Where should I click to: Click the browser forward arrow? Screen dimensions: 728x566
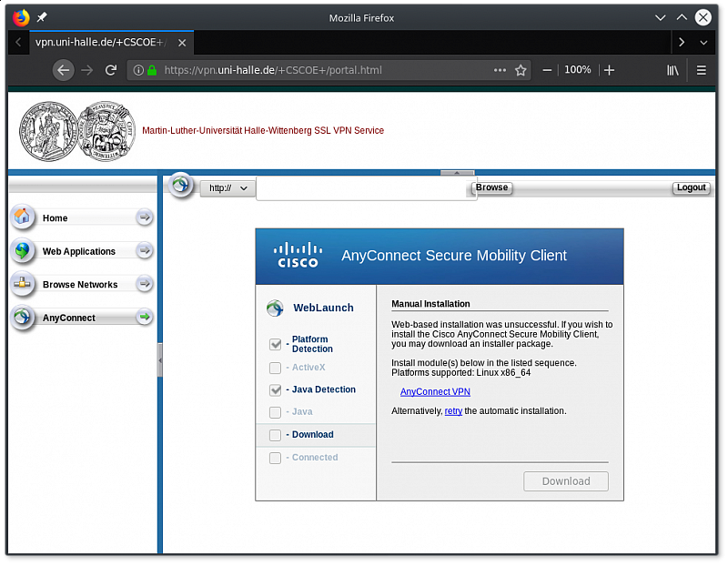pos(86,70)
